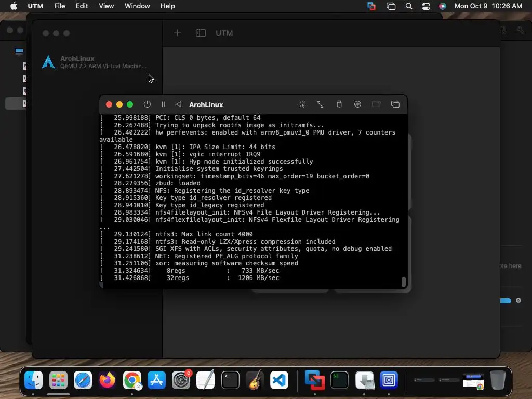The height and width of the screenshot is (399, 532).
Task: Open Visual Studio Code from the Dock
Action: (x=279, y=380)
